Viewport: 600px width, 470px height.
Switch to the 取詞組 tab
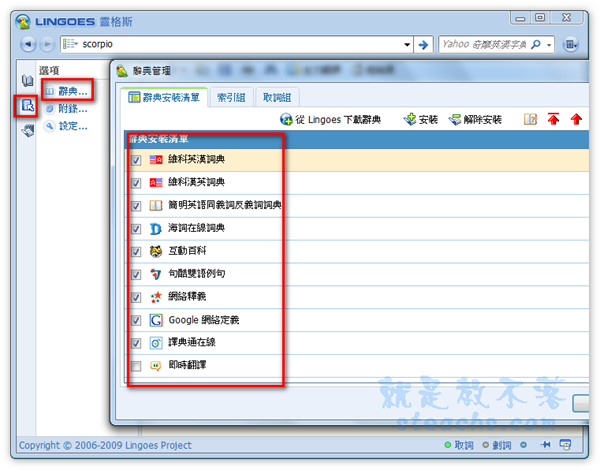tap(277, 98)
